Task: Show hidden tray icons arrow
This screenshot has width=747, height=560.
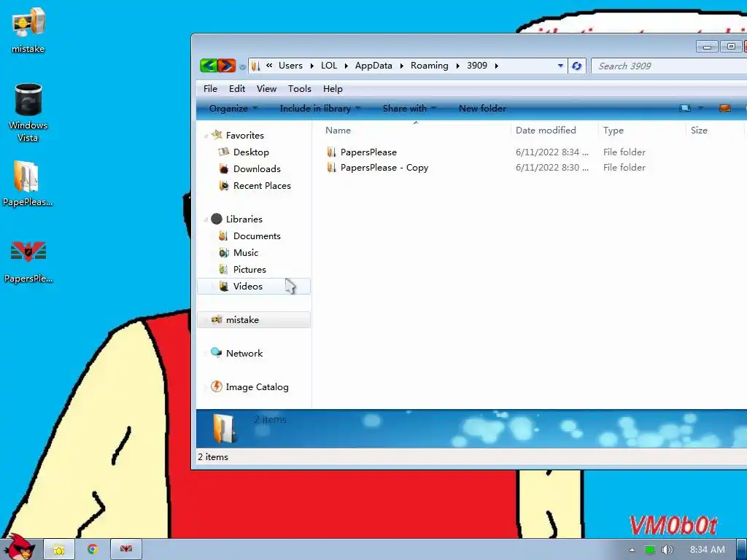Action: click(632, 550)
